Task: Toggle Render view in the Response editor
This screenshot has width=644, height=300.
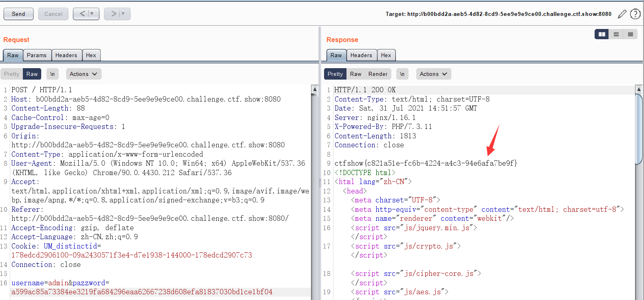Action: coord(378,74)
